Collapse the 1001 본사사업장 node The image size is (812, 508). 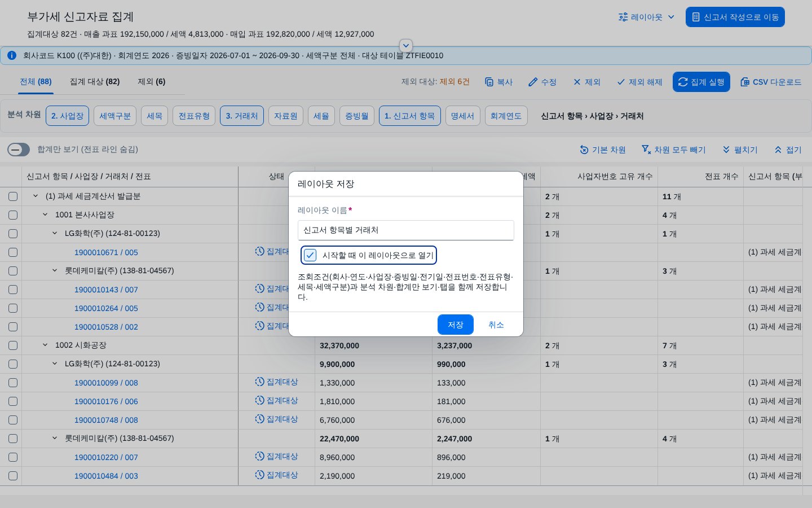45,215
